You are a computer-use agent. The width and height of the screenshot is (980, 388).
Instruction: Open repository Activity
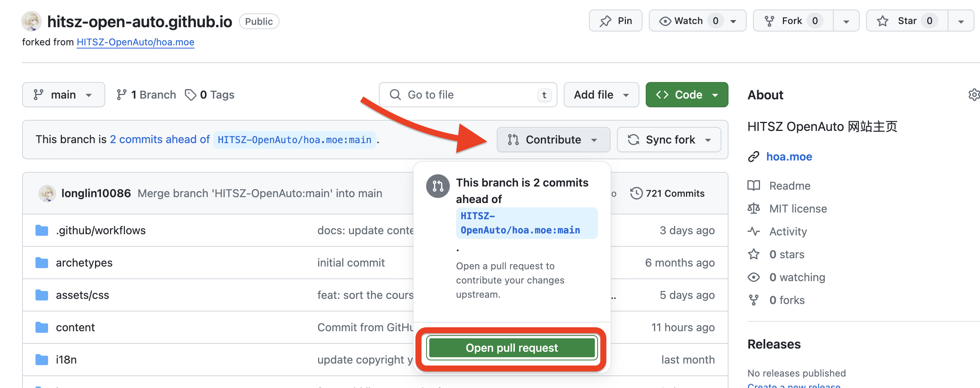coord(788,231)
